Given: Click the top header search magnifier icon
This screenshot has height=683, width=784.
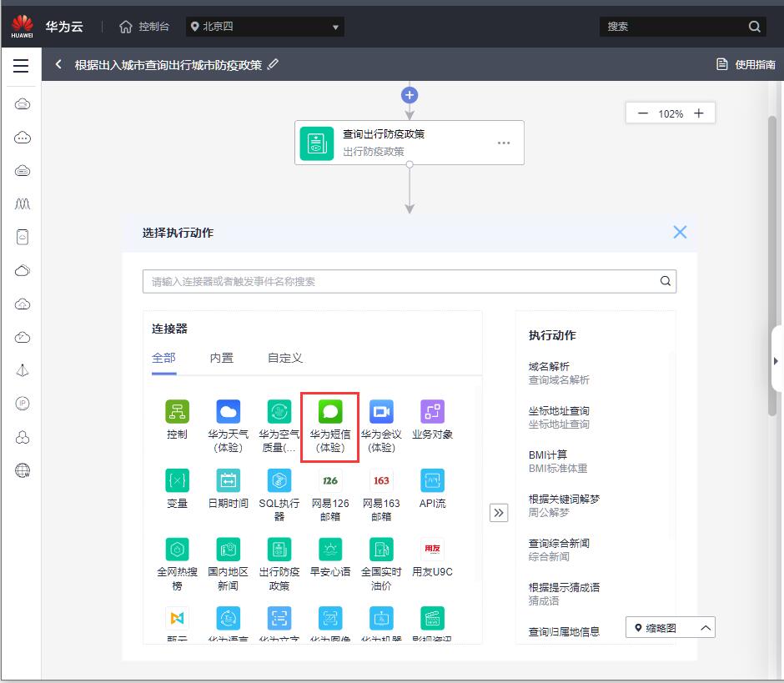Looking at the screenshot, I should point(755,27).
